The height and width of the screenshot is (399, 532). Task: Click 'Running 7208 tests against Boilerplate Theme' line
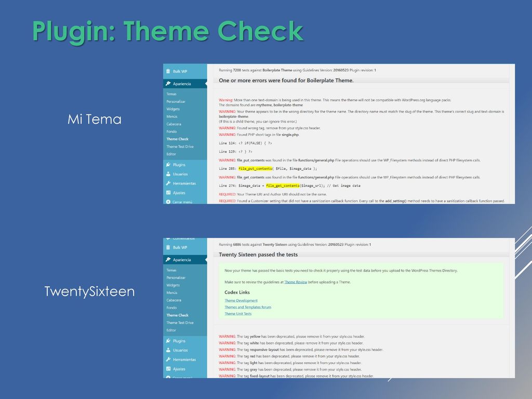click(297, 70)
